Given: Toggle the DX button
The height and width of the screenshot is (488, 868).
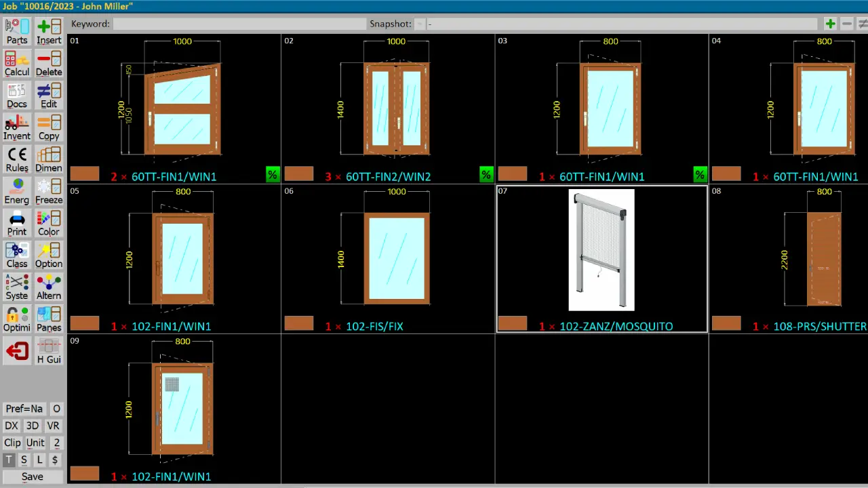Looking at the screenshot, I should [12, 426].
